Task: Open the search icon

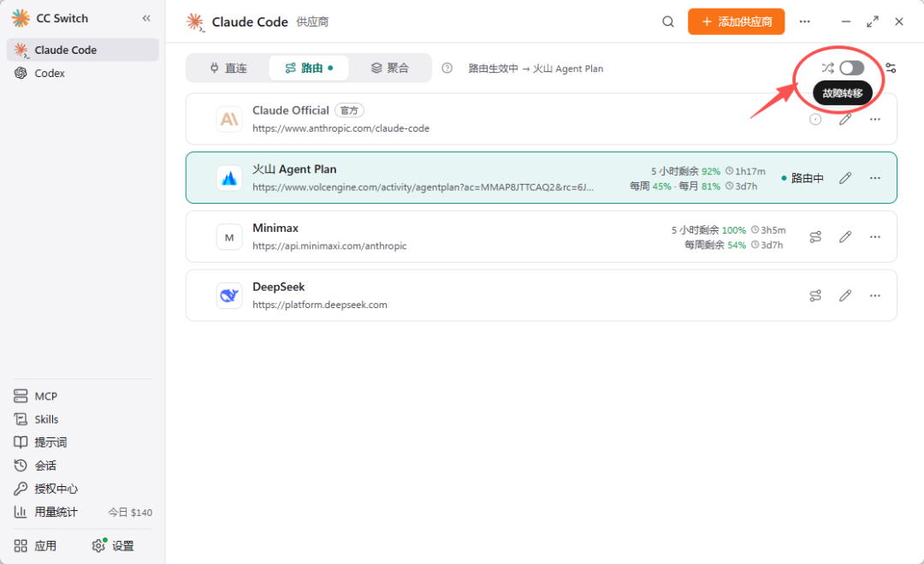Action: click(x=667, y=21)
